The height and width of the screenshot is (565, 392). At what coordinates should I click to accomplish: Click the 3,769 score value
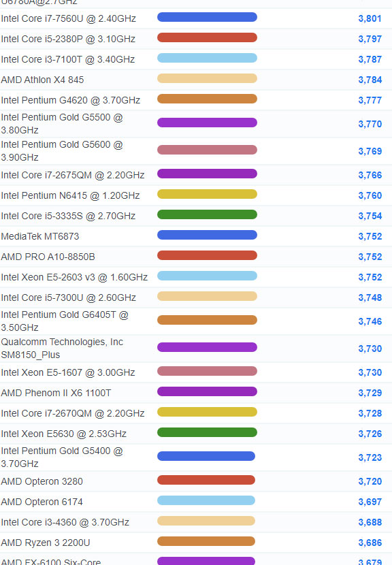point(370,151)
